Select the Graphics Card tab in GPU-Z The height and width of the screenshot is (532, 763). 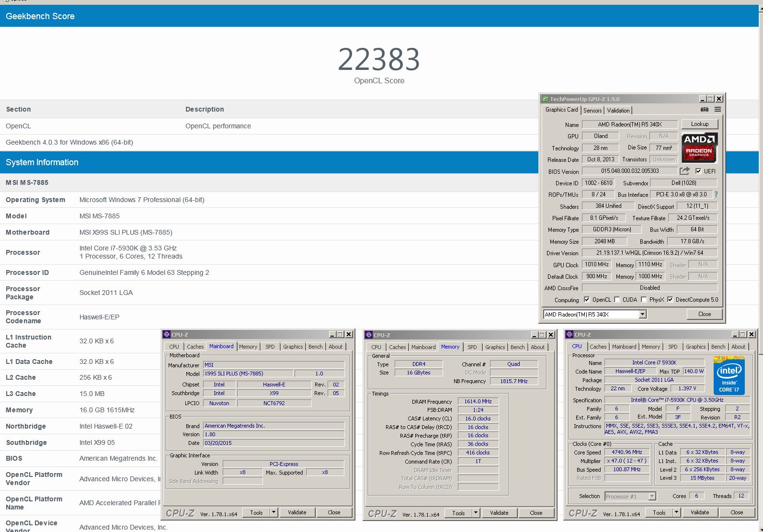coord(562,110)
